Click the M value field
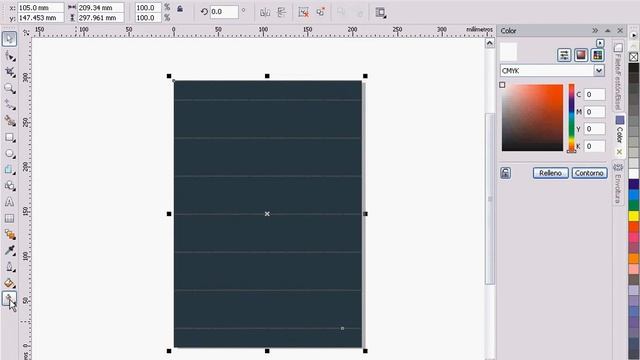Image resolution: width=640 pixels, height=360 pixels. point(594,111)
